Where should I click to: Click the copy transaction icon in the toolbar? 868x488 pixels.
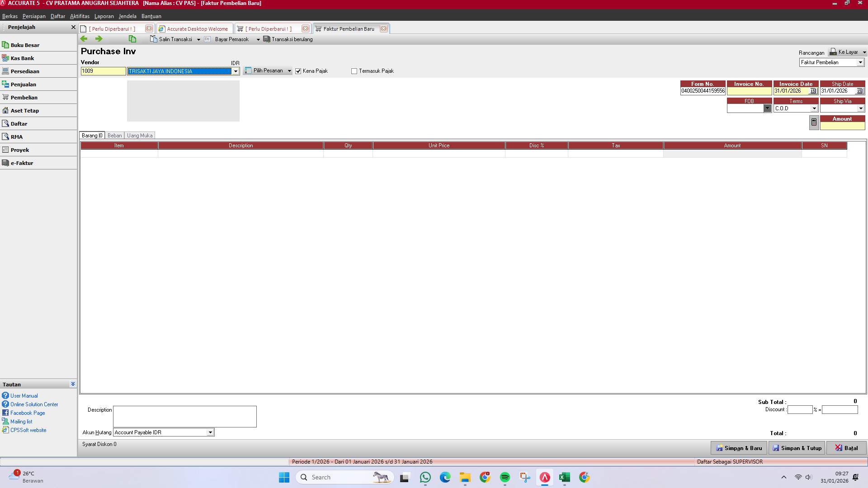[x=132, y=39]
